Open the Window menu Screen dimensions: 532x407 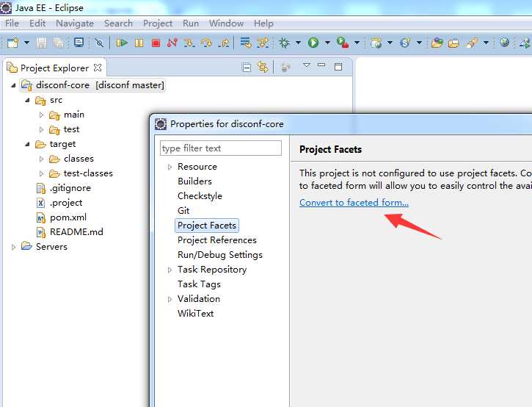pos(226,24)
